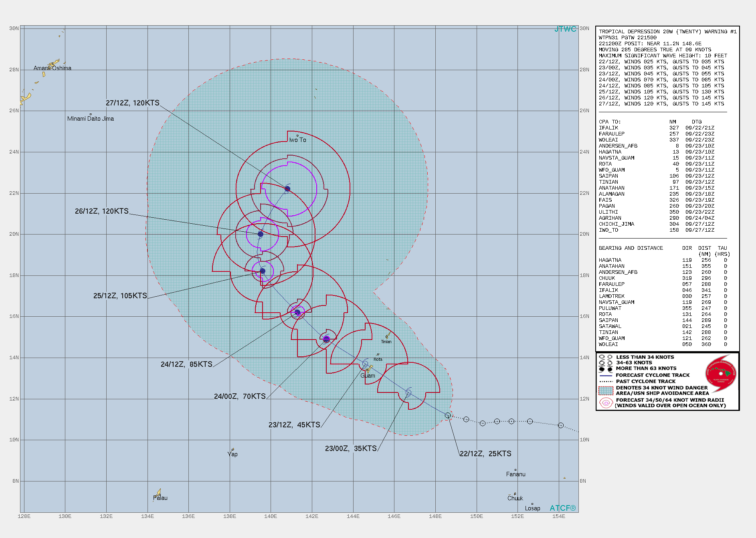
Task: Click the '23/00Z, 35KTS' map label
Action: tap(351, 448)
